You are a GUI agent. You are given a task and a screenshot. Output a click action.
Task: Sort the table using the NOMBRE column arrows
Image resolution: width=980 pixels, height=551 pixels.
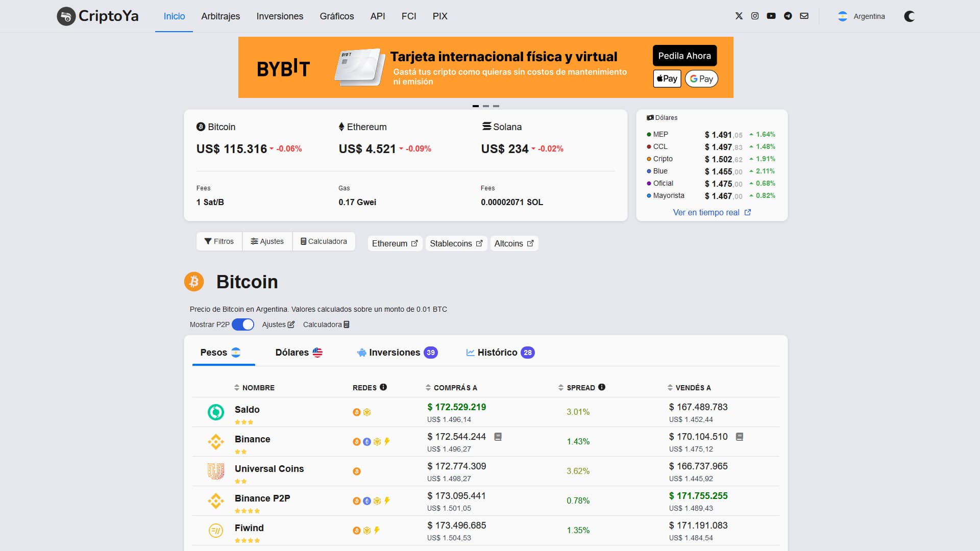[236, 388]
